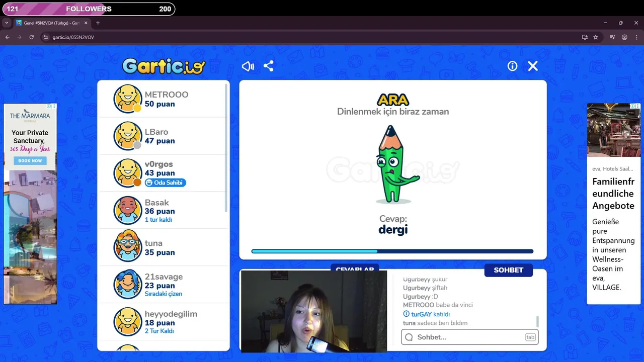Click v0rgos's avatar
This screenshot has width=644, height=362.
(x=128, y=173)
